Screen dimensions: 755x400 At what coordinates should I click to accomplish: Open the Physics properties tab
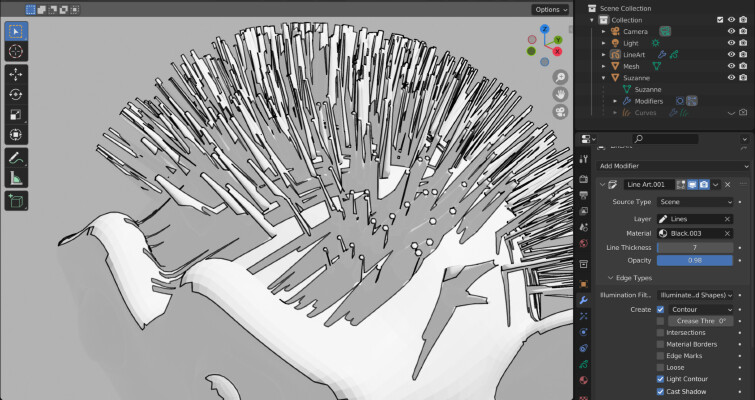click(583, 332)
